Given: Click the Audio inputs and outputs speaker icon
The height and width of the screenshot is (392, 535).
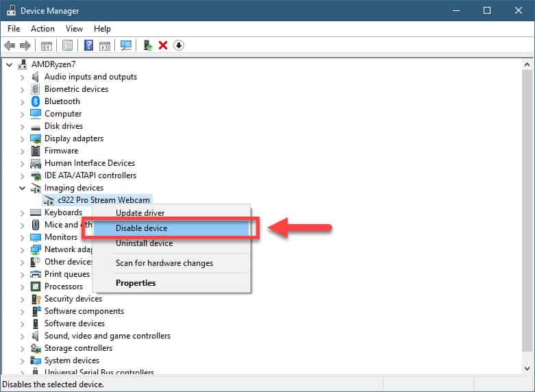Looking at the screenshot, I should tap(36, 77).
